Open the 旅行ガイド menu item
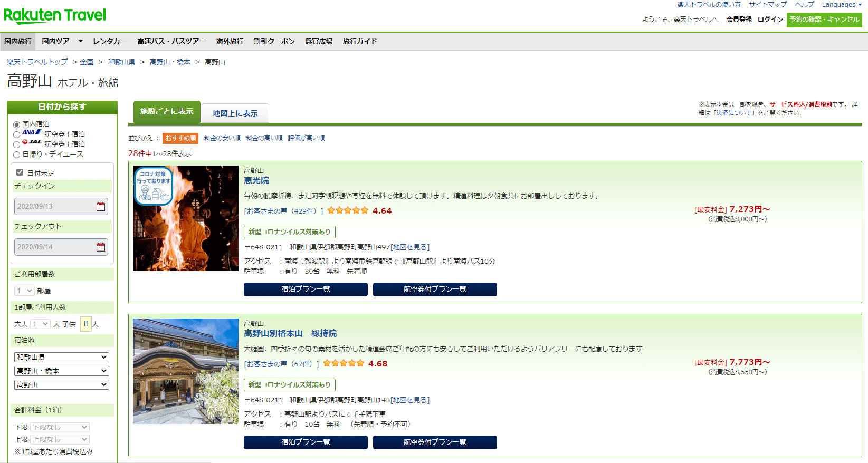Image resolution: width=868 pixels, height=463 pixels. [x=360, y=41]
